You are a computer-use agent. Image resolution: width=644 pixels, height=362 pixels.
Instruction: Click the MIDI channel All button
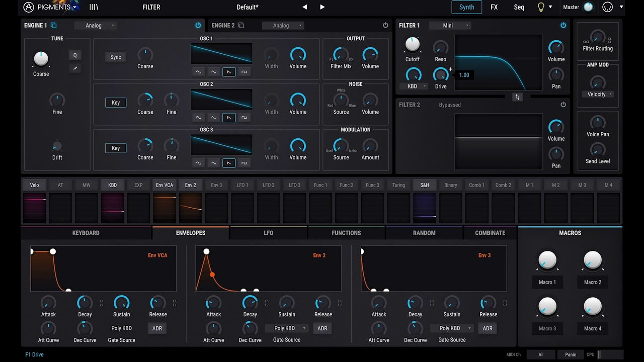click(541, 354)
